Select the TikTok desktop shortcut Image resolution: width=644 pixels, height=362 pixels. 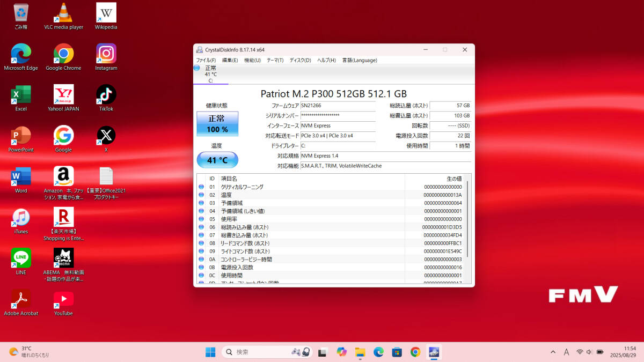click(x=106, y=98)
